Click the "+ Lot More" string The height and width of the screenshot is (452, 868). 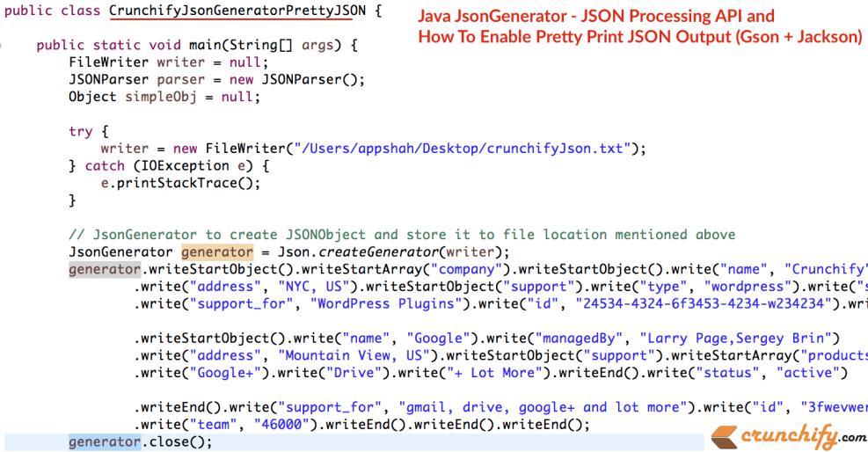[494, 373]
